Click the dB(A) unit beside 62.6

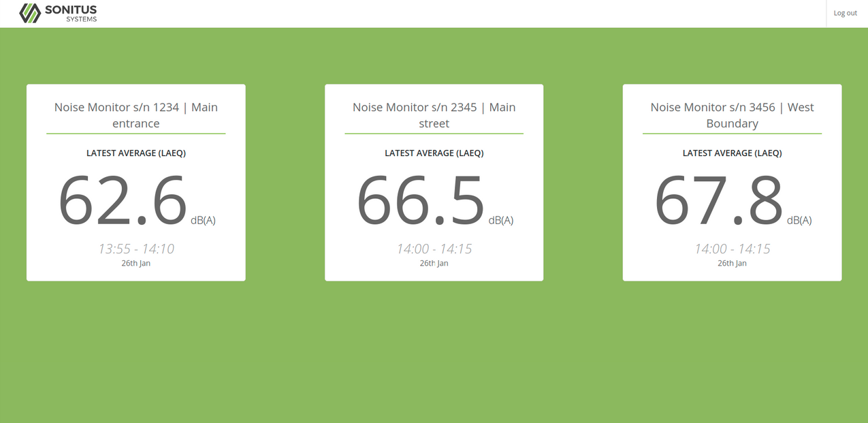(203, 220)
